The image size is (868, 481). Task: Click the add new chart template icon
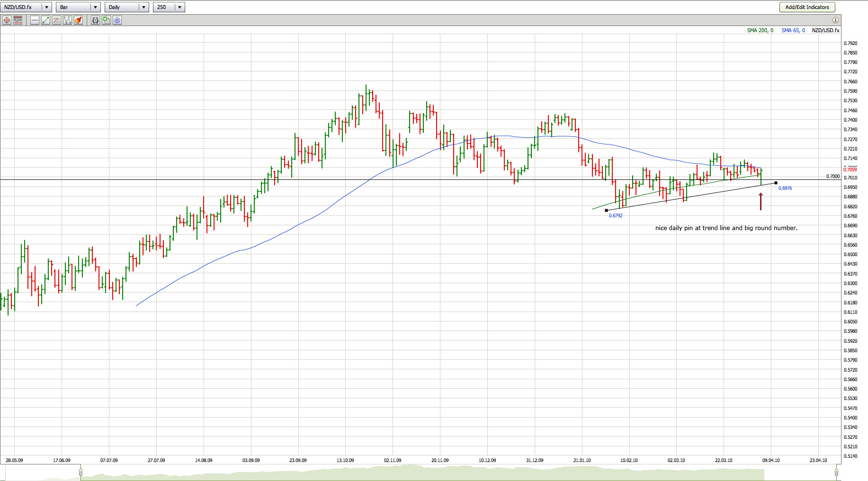(x=106, y=20)
